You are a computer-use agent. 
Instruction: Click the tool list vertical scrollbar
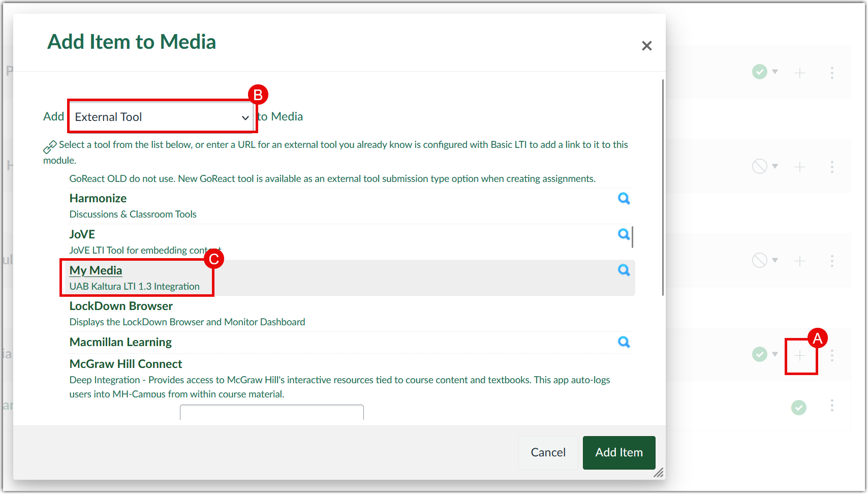(x=632, y=237)
